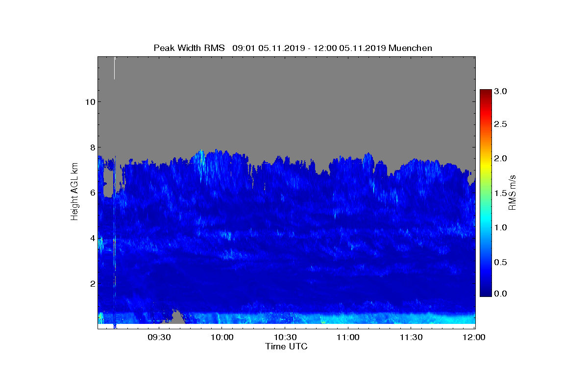This screenshot has height=392, width=588.
Task: Click the height label 10
Action: point(89,101)
